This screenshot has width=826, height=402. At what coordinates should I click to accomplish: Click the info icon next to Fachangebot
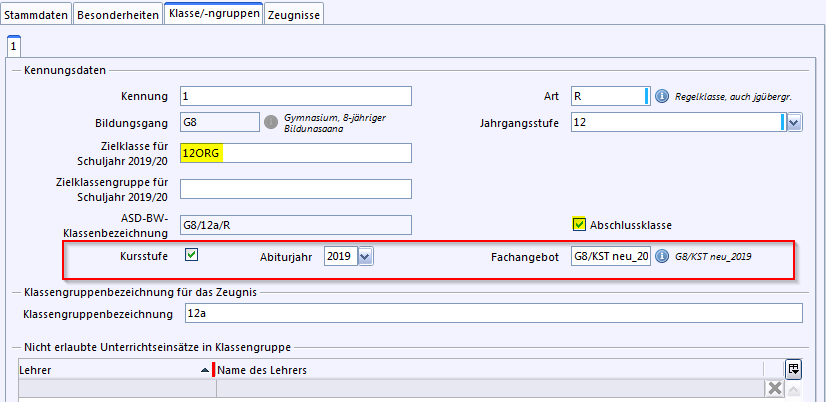click(662, 256)
